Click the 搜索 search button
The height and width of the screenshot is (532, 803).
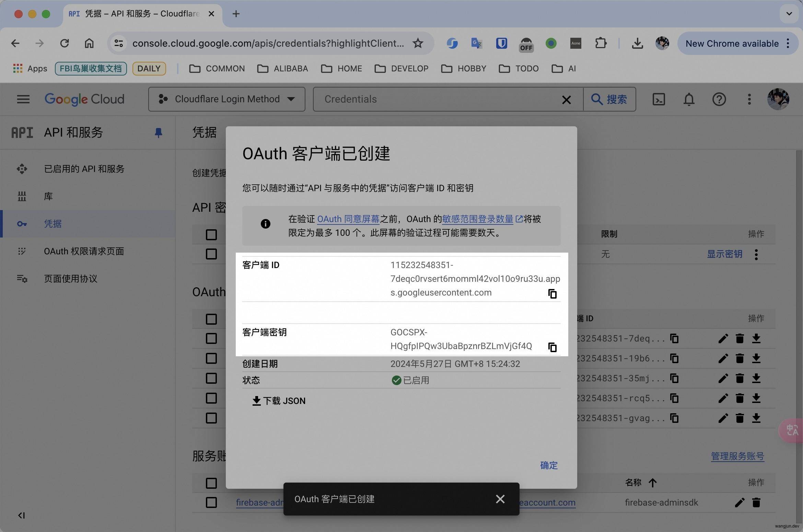(609, 99)
